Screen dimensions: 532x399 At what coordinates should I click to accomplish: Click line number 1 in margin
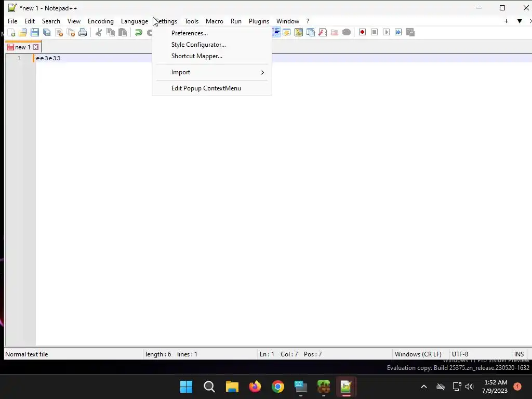(x=19, y=58)
